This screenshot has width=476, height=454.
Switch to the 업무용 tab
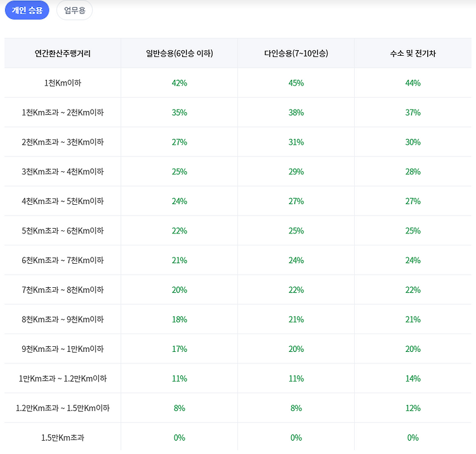(74, 10)
